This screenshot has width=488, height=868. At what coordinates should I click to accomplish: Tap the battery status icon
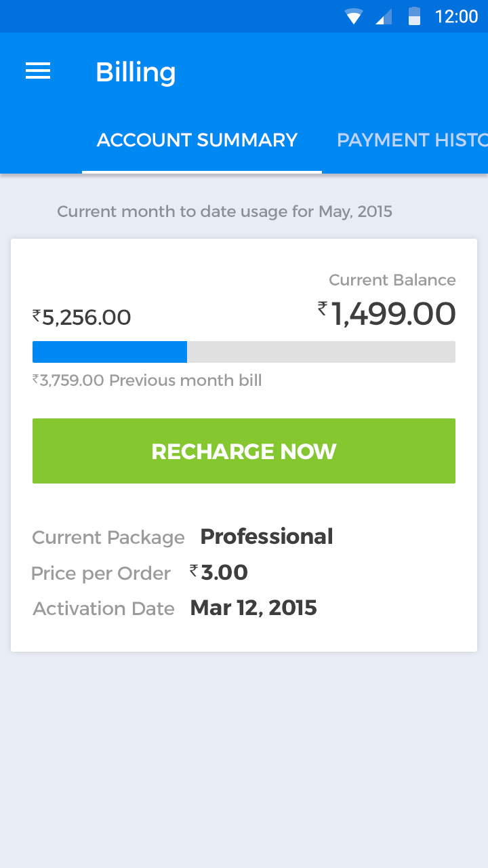click(x=414, y=16)
